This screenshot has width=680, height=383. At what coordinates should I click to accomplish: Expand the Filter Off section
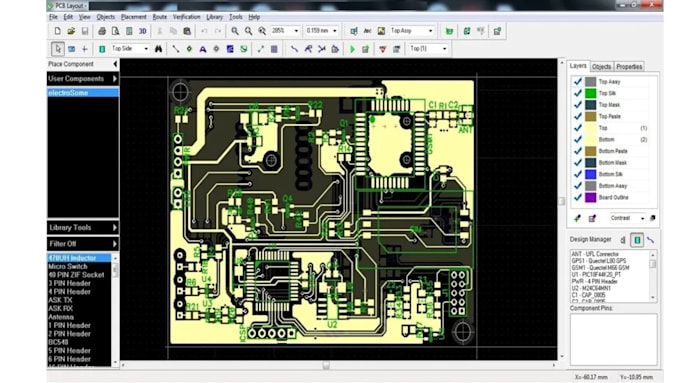point(82,244)
